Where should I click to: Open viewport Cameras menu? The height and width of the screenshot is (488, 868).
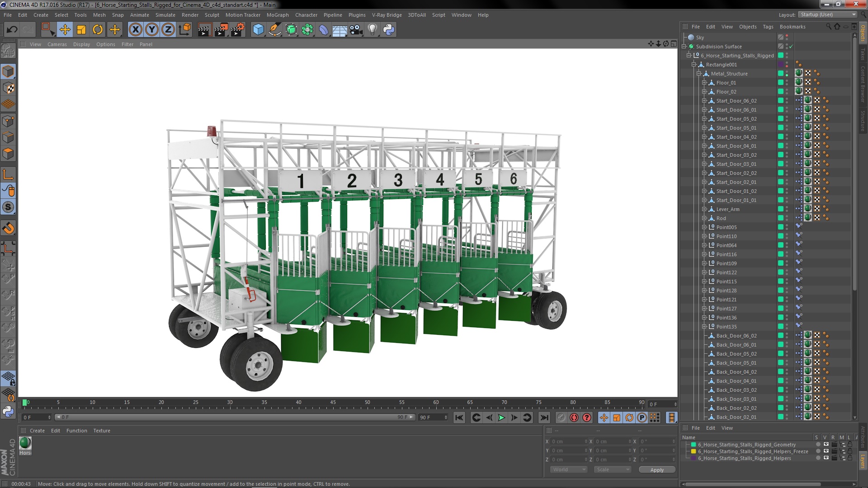click(x=57, y=44)
